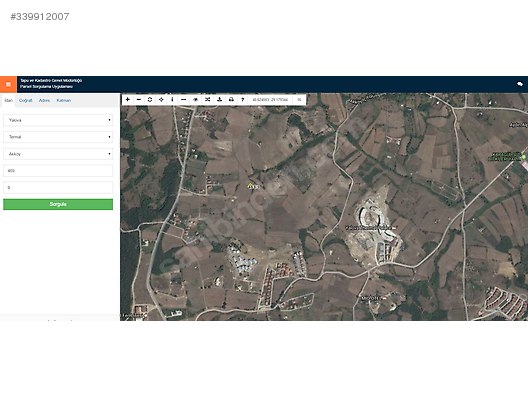Open help with the question mark icon
Viewport: 528px width, 396px height.
point(242,99)
